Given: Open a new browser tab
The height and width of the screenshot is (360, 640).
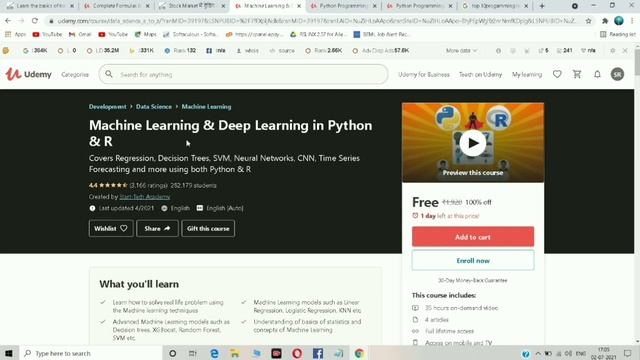Looking at the screenshot, I should tap(542, 6).
